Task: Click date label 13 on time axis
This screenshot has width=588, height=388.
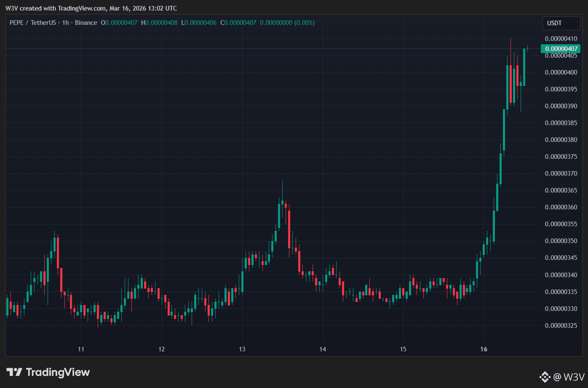Action: 242,349
